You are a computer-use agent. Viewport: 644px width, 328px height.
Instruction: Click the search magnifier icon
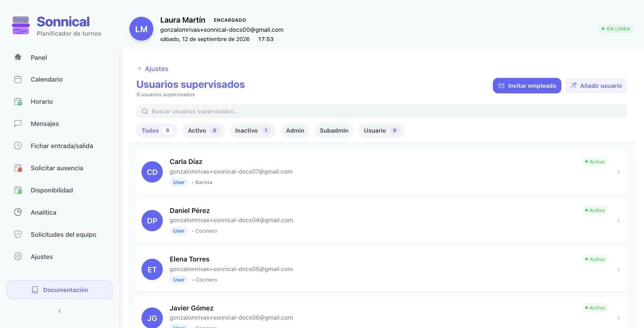click(145, 111)
